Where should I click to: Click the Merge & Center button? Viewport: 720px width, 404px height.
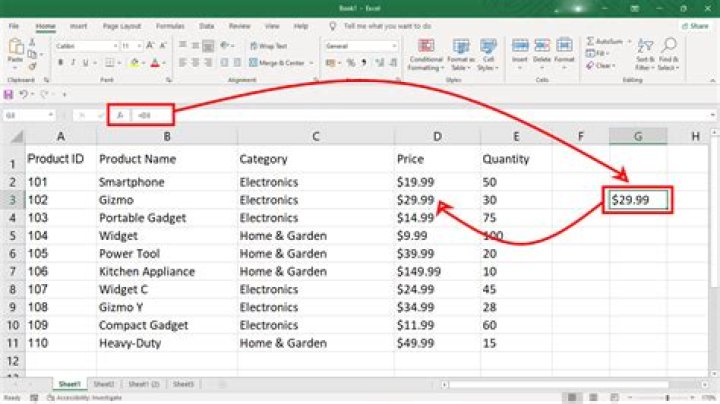pos(277,63)
